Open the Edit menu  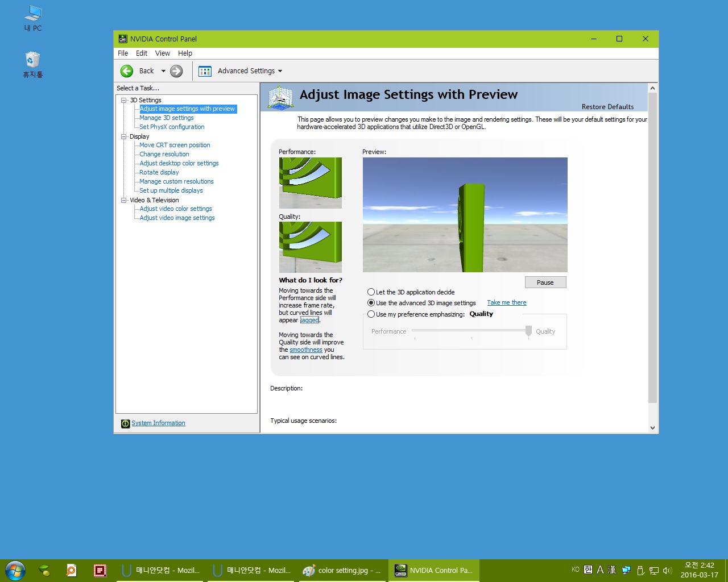142,53
